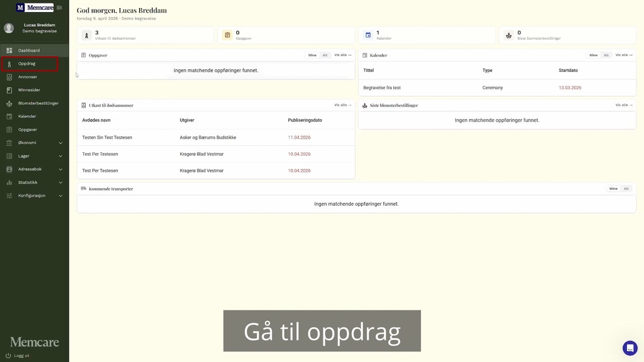Collapse the sidebar with the menu toggle icon
This screenshot has width=644, height=362.
(59, 8)
